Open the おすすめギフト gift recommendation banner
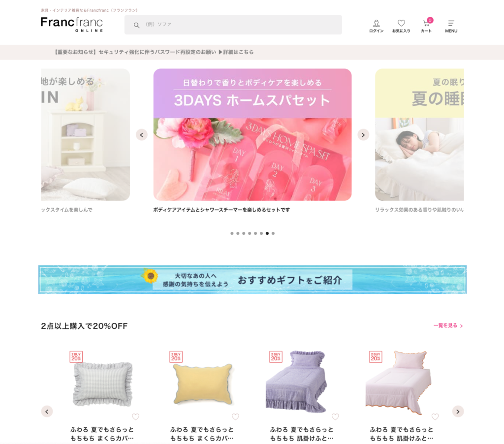Screen dimensions: 504x444 point(252,280)
